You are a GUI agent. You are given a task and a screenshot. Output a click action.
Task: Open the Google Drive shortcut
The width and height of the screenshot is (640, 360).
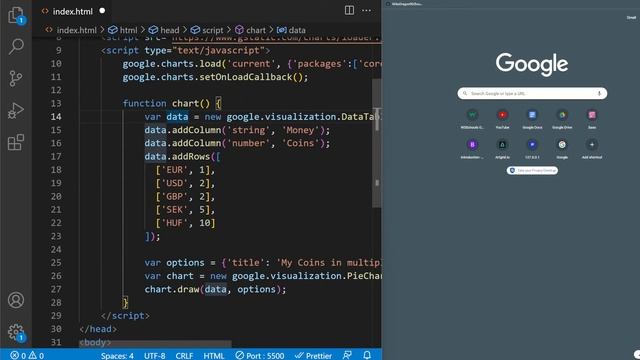point(562,119)
